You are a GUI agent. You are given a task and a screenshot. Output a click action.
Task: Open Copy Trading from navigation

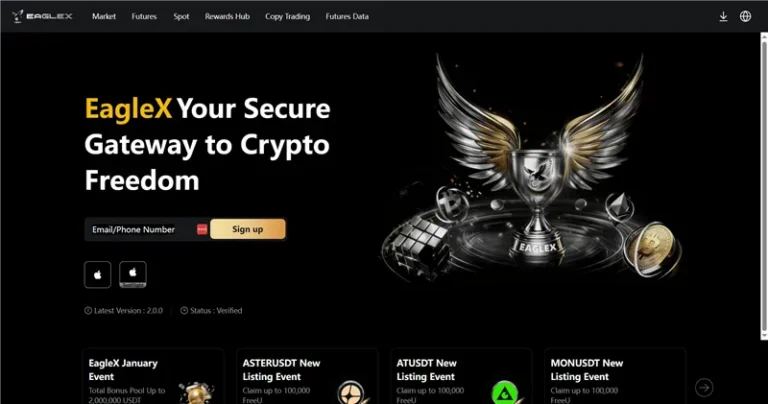pyautogui.click(x=288, y=16)
